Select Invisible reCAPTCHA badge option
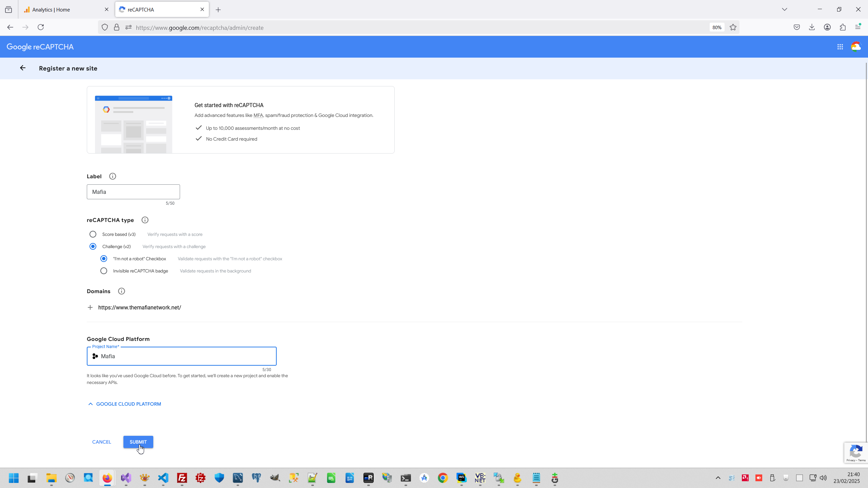Image resolution: width=868 pixels, height=488 pixels. (104, 271)
